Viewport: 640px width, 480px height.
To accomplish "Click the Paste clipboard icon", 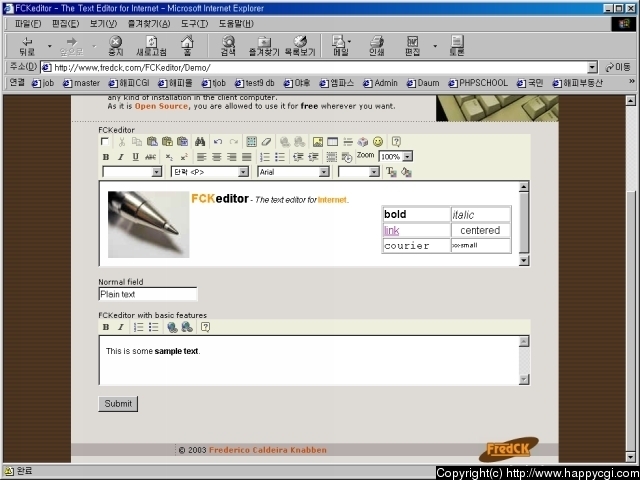I will [x=152, y=142].
